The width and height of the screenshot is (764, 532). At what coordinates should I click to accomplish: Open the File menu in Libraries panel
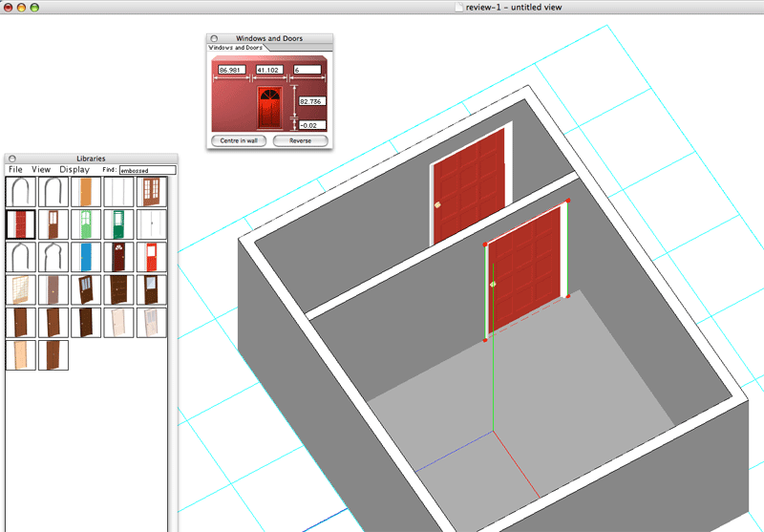(15, 169)
